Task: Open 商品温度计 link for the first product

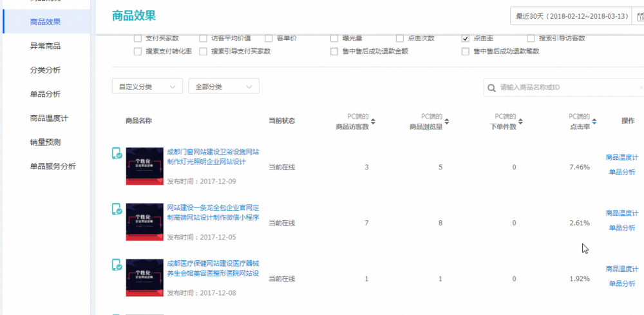Action: click(621, 157)
